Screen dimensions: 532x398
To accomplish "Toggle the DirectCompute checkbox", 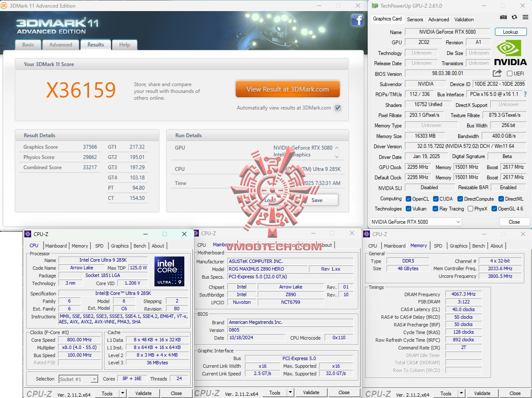I will point(460,199).
